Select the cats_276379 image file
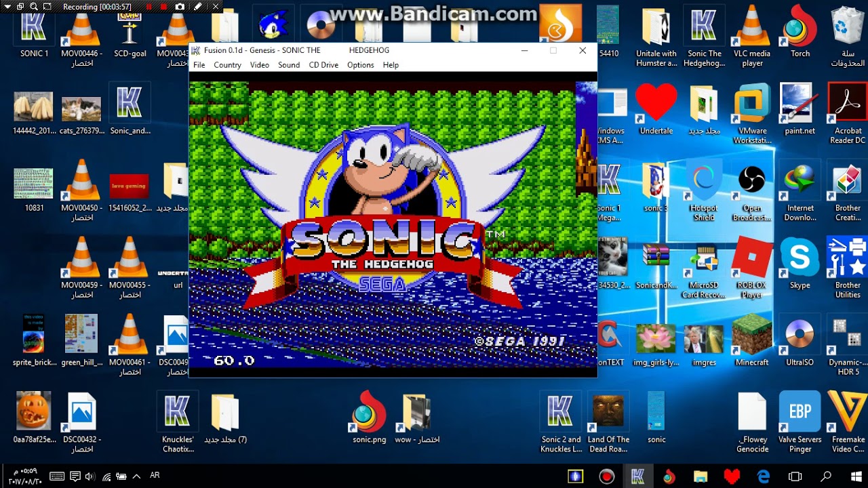868x488 pixels. 81,113
